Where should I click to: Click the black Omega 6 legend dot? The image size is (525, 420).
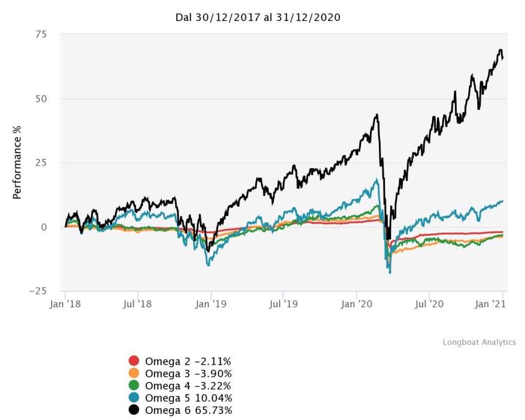(x=134, y=410)
